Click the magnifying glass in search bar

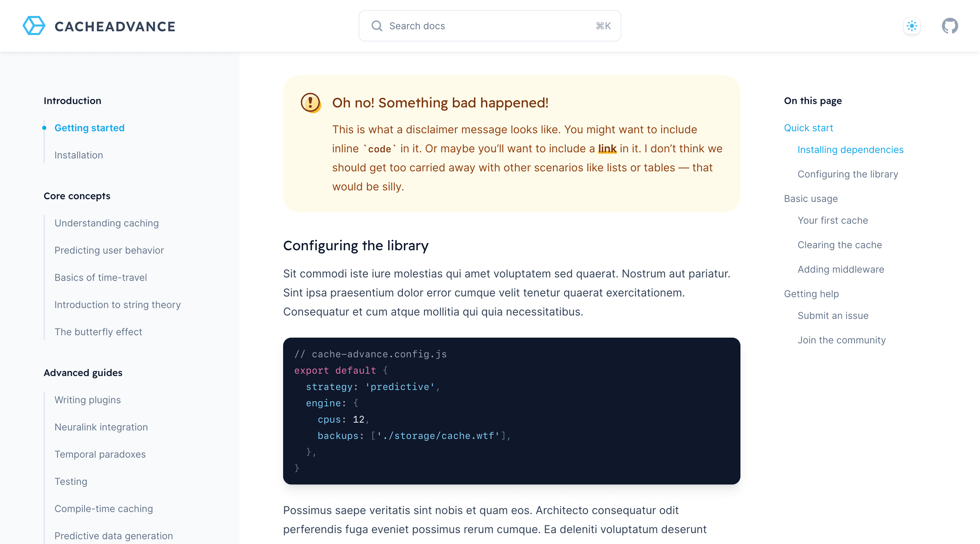click(377, 26)
